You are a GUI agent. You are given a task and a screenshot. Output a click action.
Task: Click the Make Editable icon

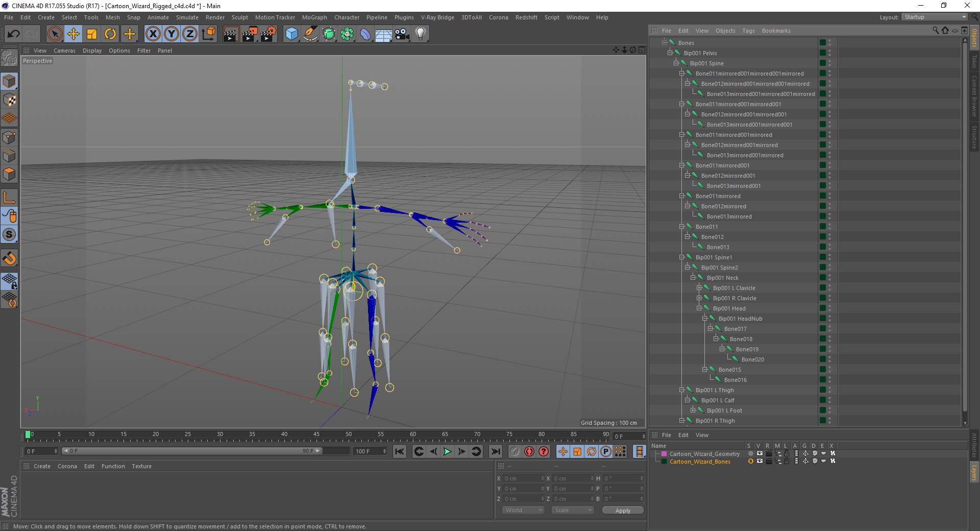pos(9,58)
